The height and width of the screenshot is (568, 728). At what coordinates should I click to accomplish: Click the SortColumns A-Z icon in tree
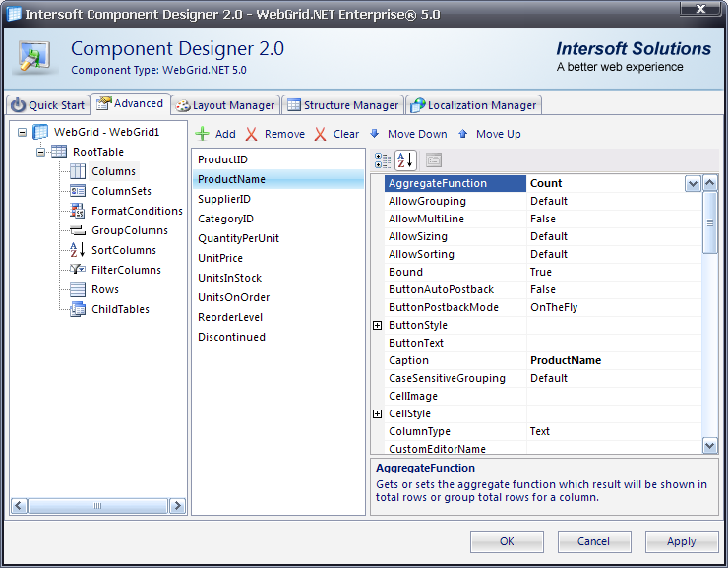[x=78, y=250]
